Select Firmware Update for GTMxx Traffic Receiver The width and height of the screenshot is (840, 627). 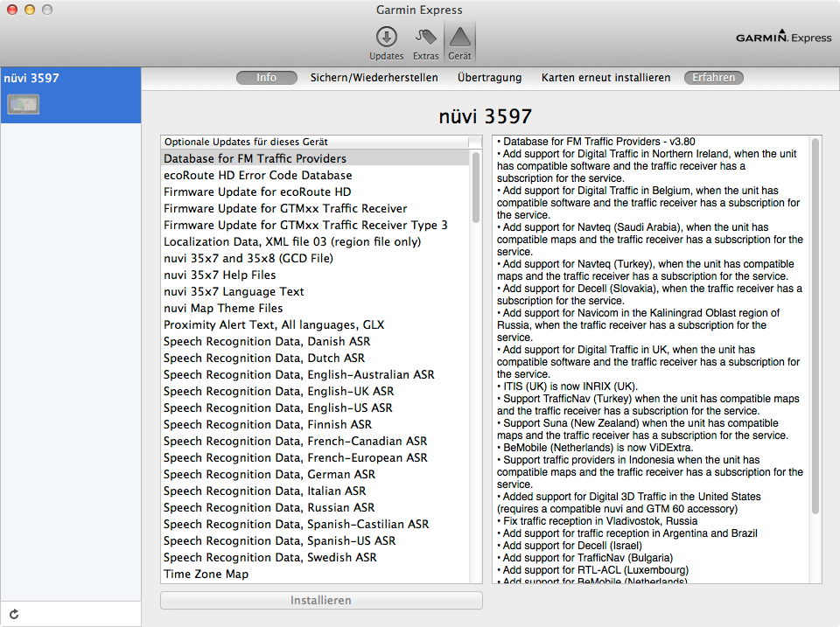pyautogui.click(x=285, y=208)
